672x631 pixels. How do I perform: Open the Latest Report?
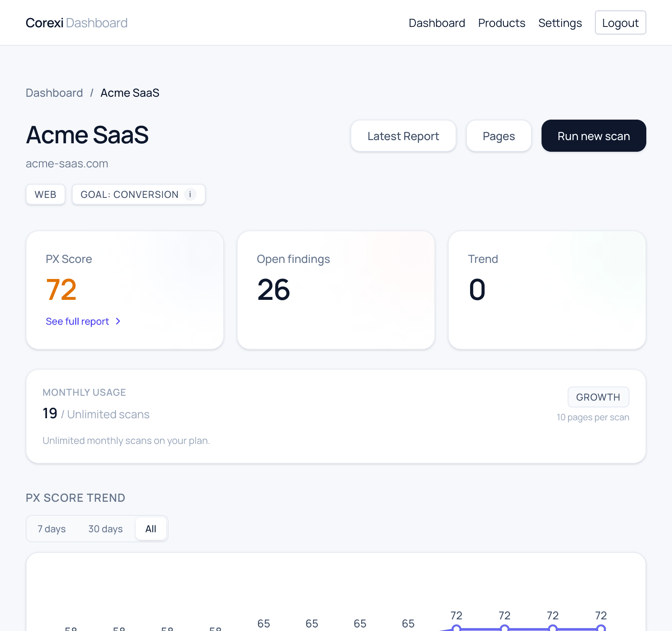403,136
